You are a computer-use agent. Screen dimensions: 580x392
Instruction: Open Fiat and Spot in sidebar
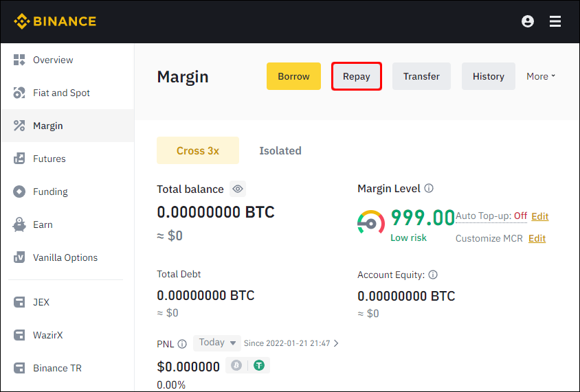68,93
